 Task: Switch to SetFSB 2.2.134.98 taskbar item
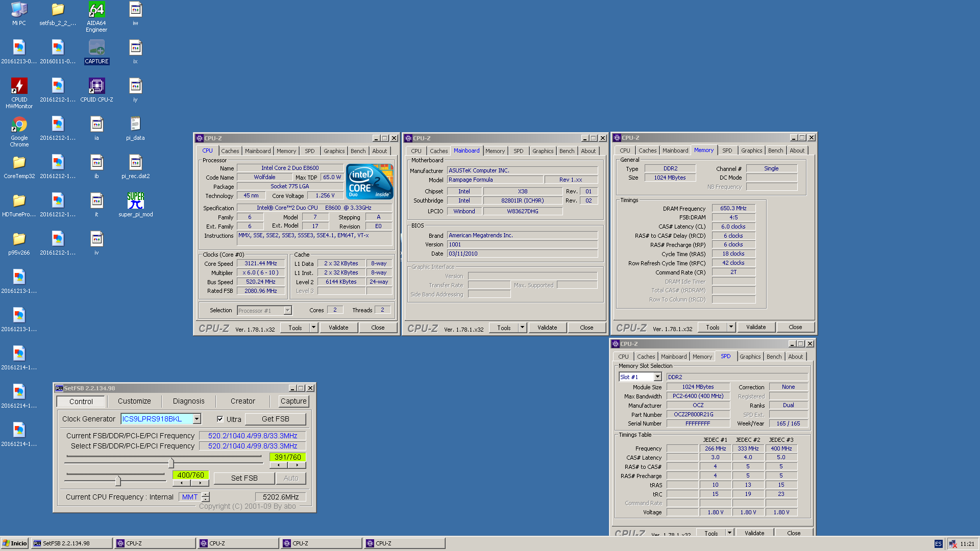pyautogui.click(x=71, y=544)
